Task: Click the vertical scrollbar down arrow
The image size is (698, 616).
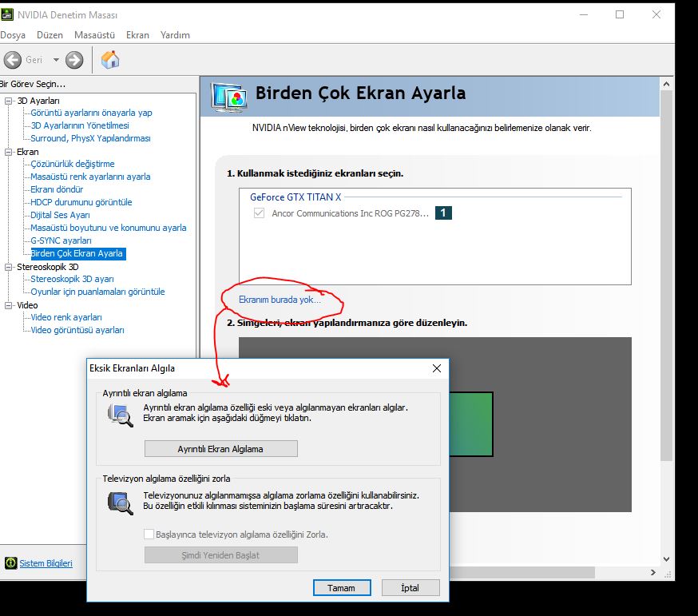Action: coord(666,559)
